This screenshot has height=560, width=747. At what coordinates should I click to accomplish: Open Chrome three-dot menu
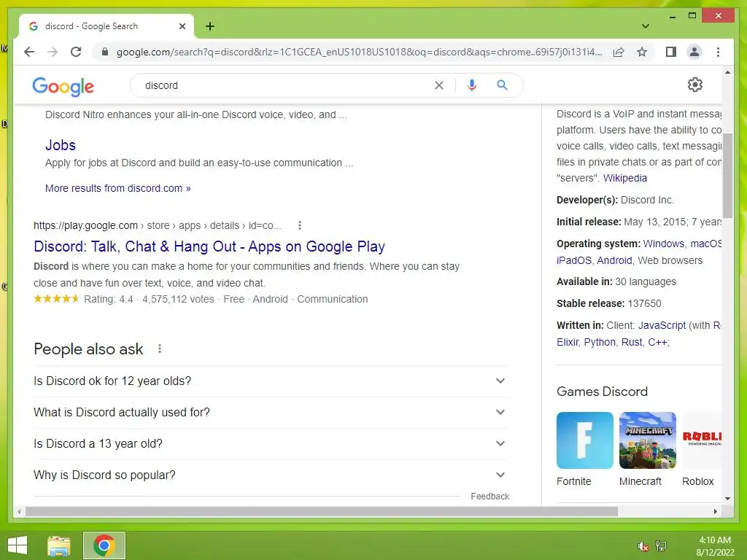click(x=718, y=52)
